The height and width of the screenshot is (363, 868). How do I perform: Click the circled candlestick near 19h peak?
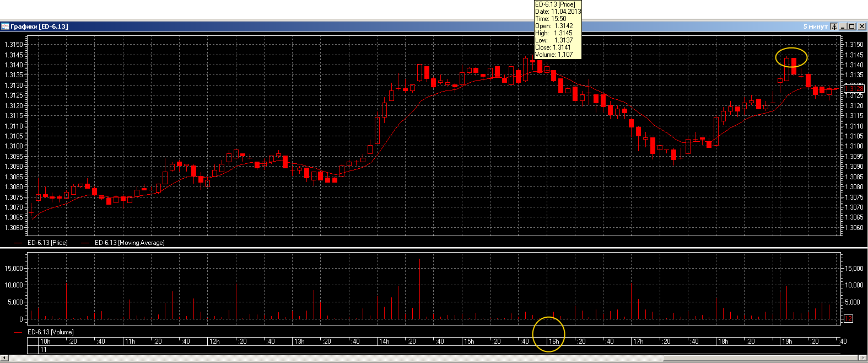[794, 65]
